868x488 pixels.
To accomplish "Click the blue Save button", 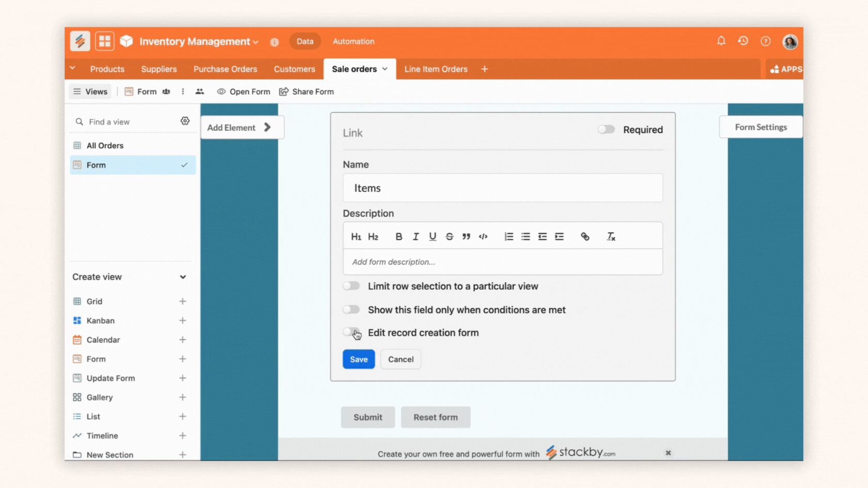I will point(359,359).
